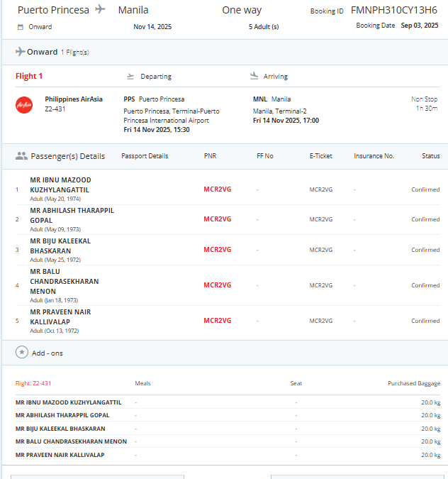Click the Booking Date Sep 03, 2025

420,26
